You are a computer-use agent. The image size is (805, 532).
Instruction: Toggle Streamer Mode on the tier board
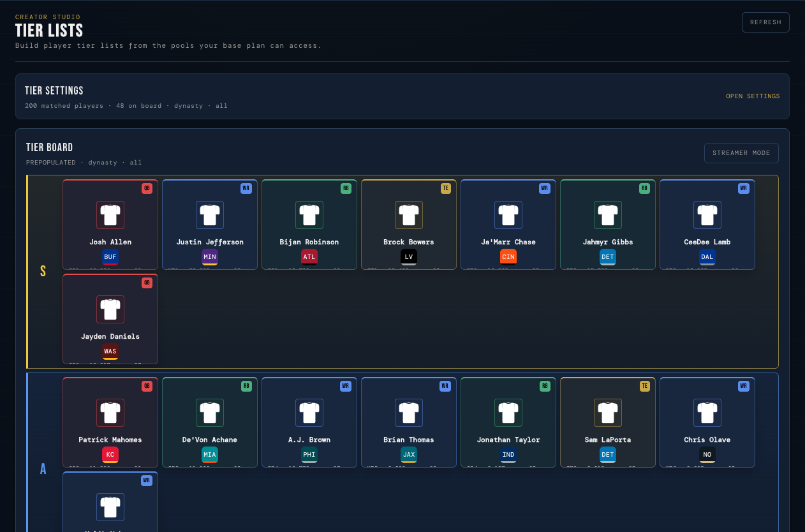(x=741, y=153)
